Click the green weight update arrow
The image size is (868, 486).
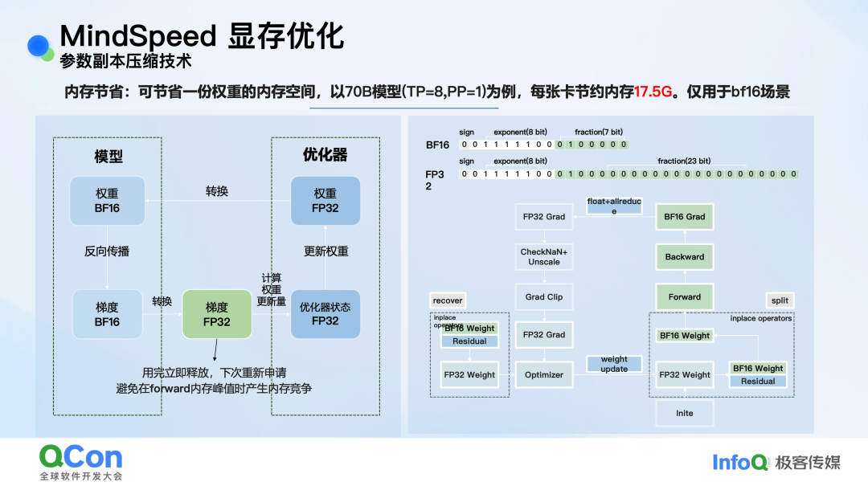click(614, 363)
